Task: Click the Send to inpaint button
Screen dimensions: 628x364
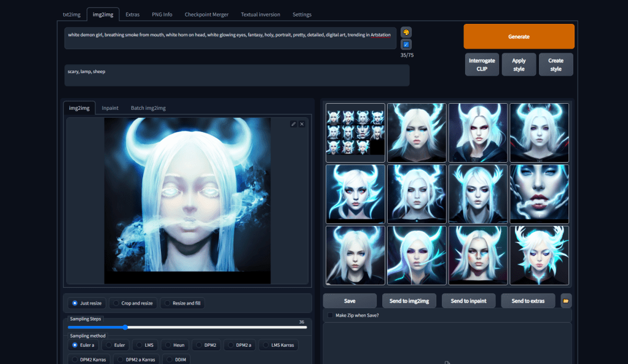Action: click(469, 301)
